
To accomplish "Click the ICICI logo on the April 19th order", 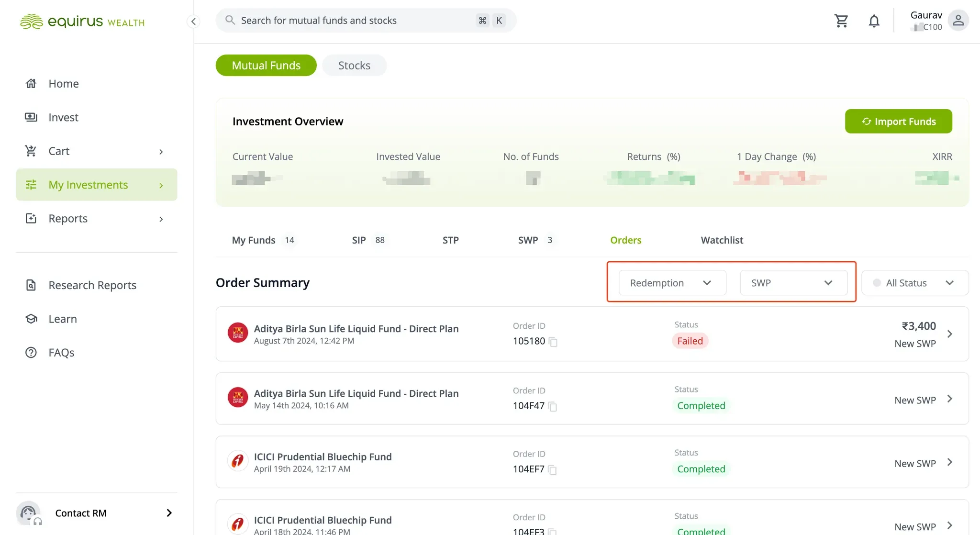I will (x=238, y=461).
